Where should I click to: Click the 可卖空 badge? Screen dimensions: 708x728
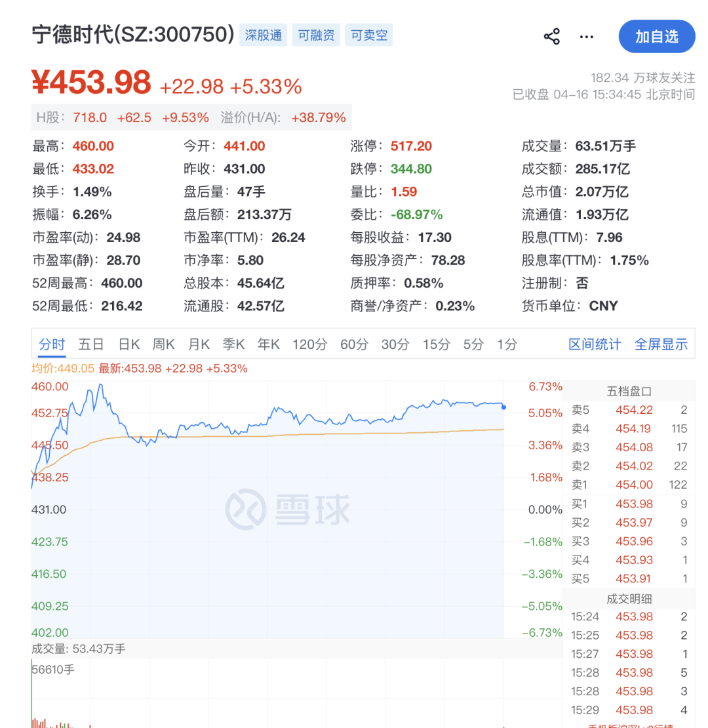click(x=368, y=35)
